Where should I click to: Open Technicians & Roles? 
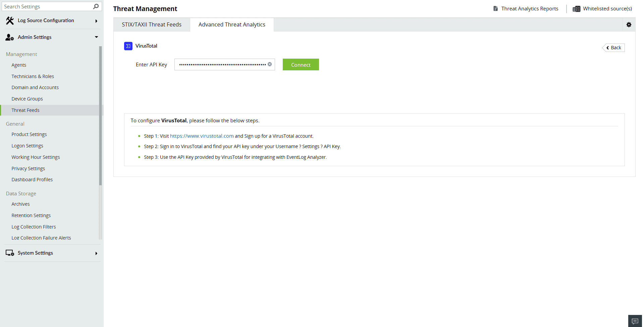(x=33, y=76)
